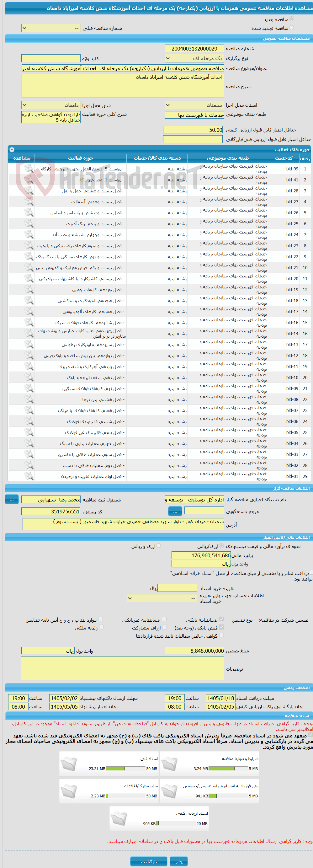
Task: Toggle the وثیقه ملکی checkbox
Action: point(101,627)
